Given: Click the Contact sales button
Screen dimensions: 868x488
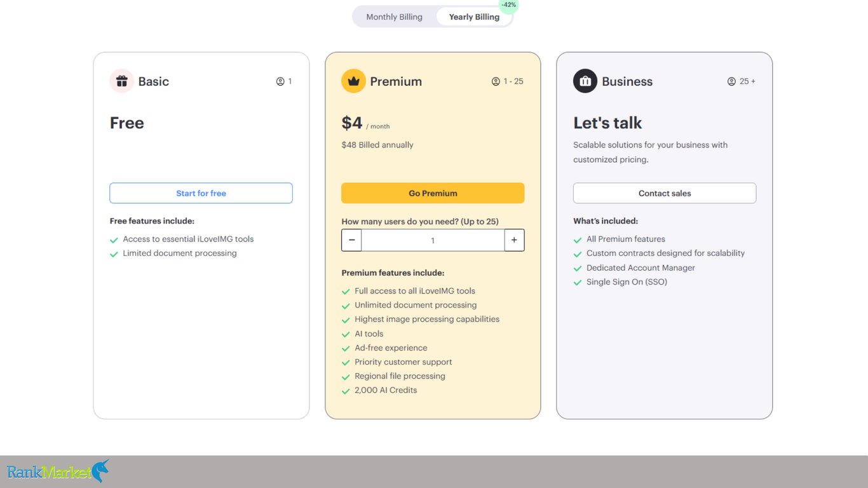Looking at the screenshot, I should pos(665,193).
